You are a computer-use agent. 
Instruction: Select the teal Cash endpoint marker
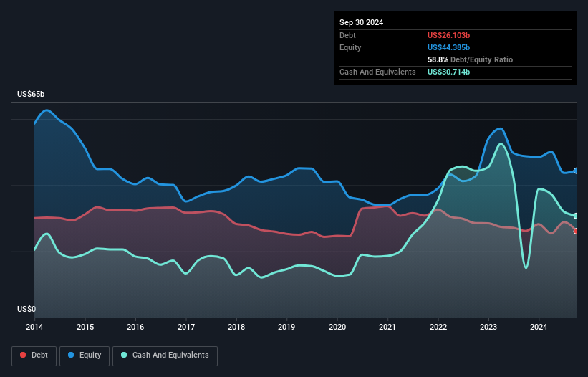tap(576, 216)
